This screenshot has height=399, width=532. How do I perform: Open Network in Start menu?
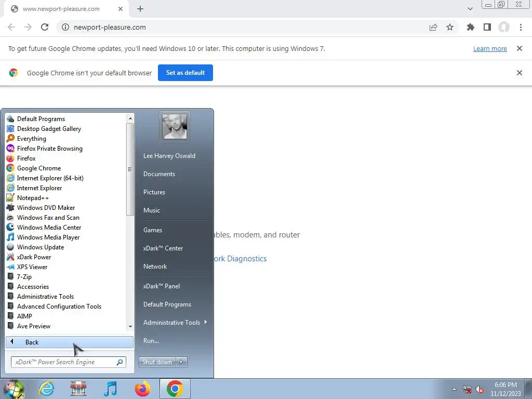click(155, 267)
